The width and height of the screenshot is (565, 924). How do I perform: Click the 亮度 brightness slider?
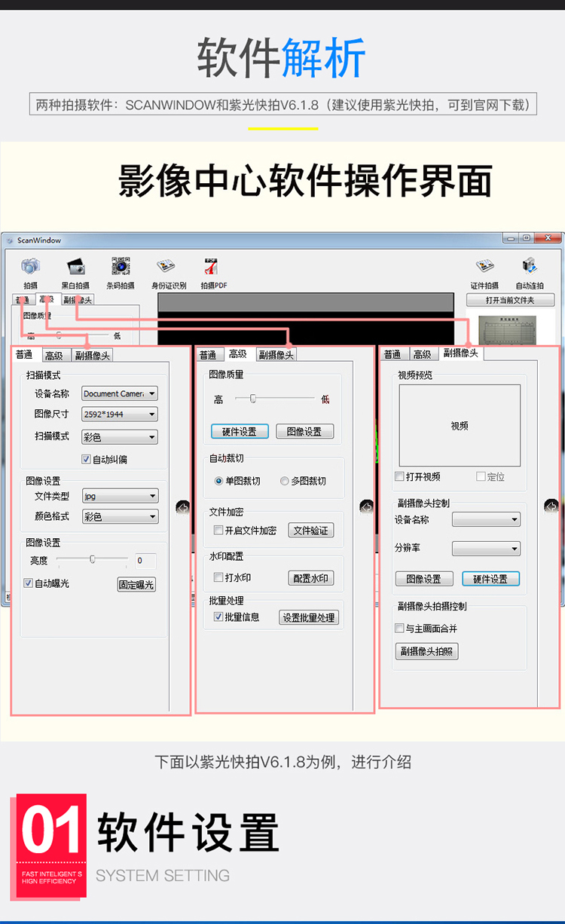(92, 559)
